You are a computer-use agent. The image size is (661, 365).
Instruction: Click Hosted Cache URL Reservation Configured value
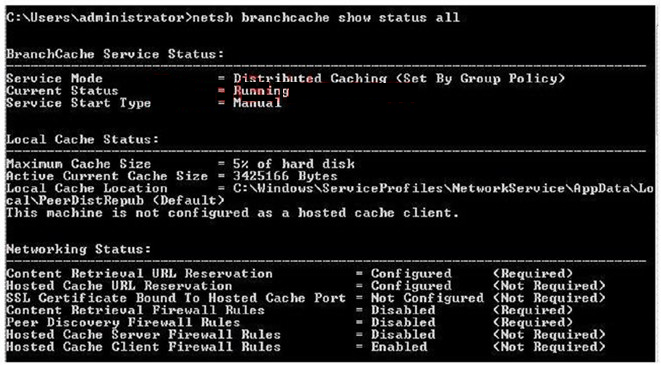(x=411, y=286)
